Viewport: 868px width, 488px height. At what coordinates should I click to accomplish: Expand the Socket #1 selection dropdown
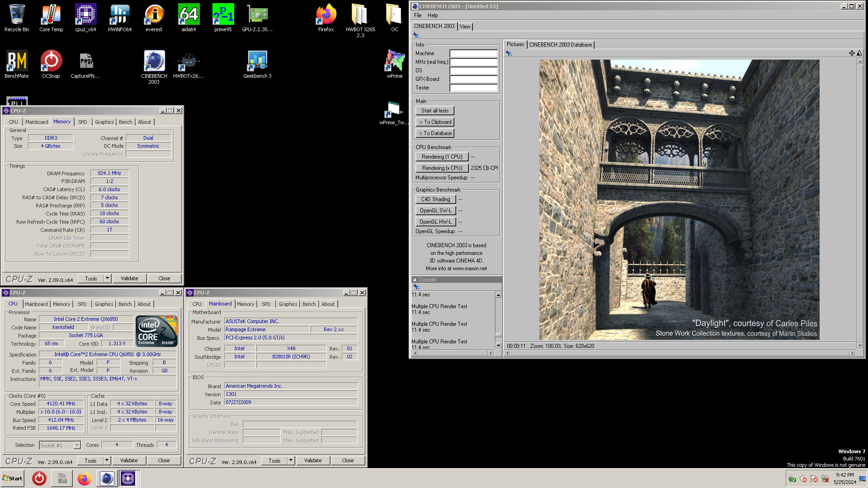(x=77, y=446)
